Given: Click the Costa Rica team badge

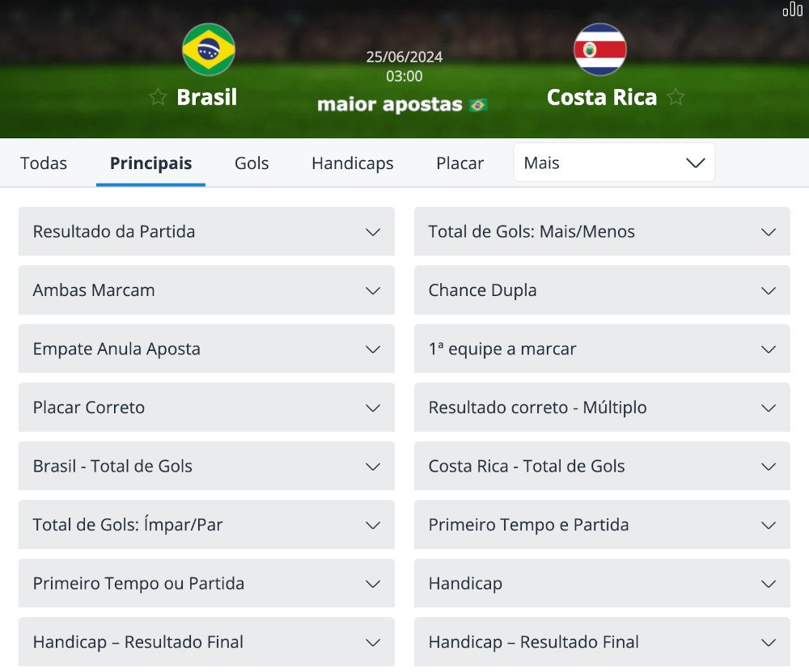Looking at the screenshot, I should tap(600, 49).
